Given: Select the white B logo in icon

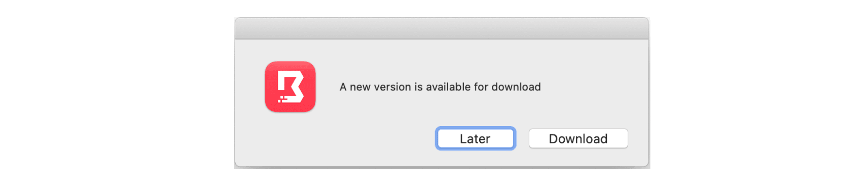Looking at the screenshot, I should 291,87.
